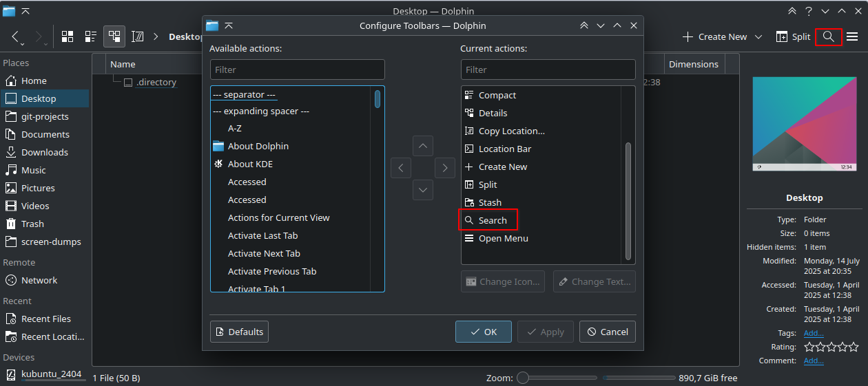Click Add... link next to Comment
Viewport: 868px width, 386px height.
(814, 361)
